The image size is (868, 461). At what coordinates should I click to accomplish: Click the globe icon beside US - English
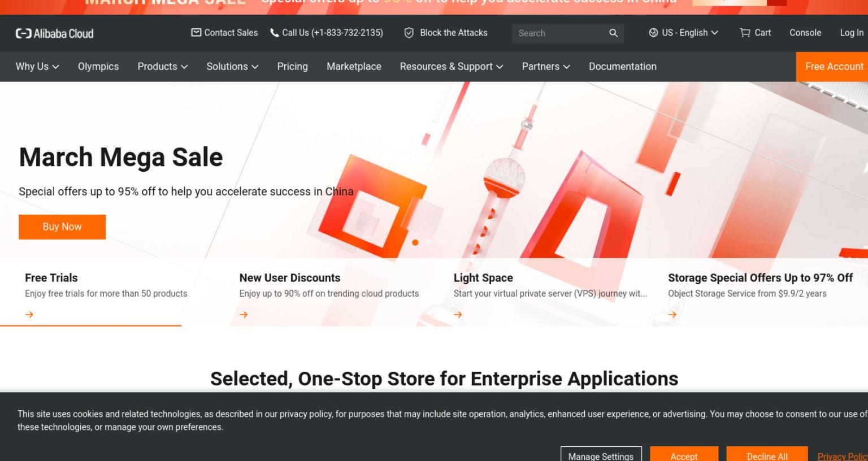click(x=653, y=33)
